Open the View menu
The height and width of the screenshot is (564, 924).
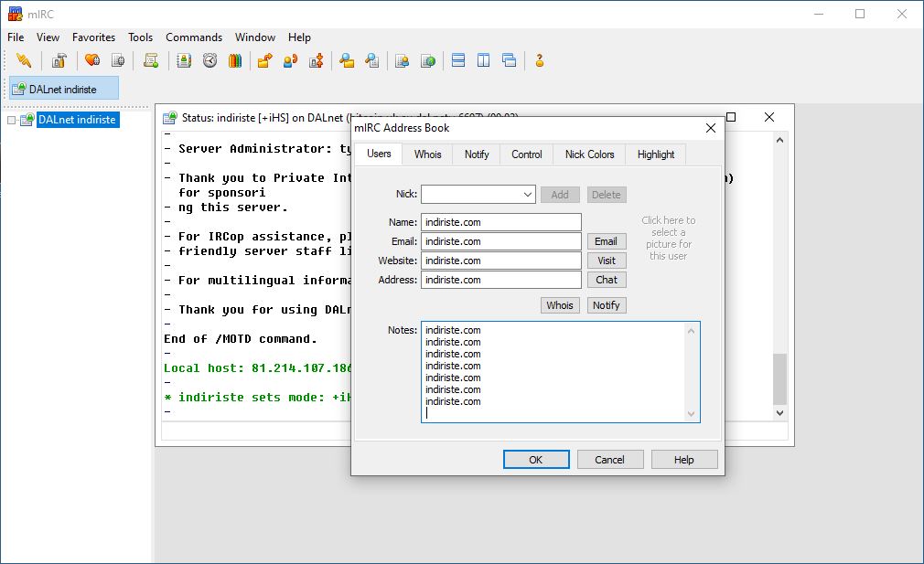click(48, 37)
